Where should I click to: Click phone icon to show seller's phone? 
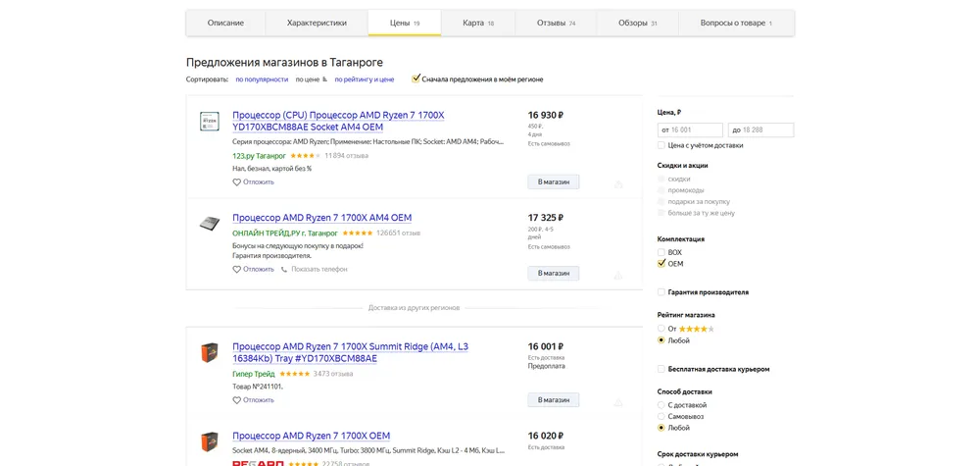click(284, 269)
